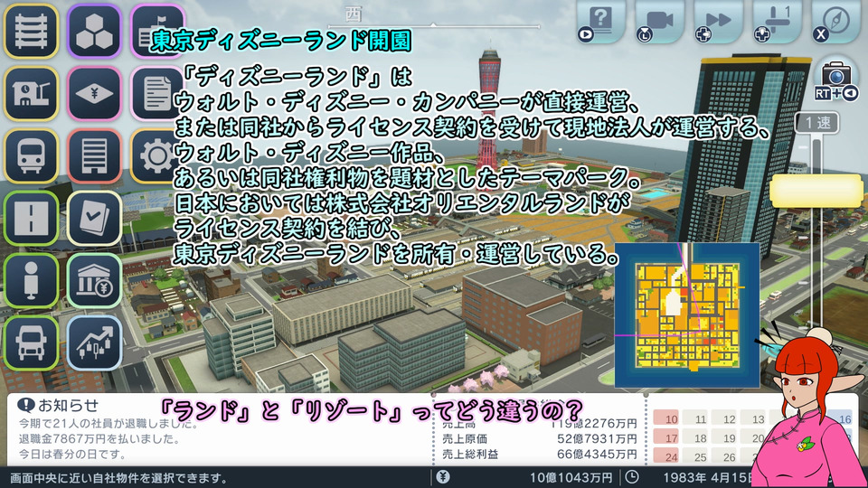Click calendar date 24
Image resolution: width=868 pixels, height=488 pixels.
[666, 456]
